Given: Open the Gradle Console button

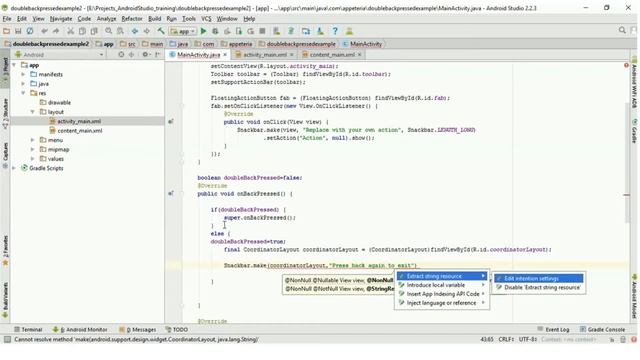Looking at the screenshot, I should (602, 329).
